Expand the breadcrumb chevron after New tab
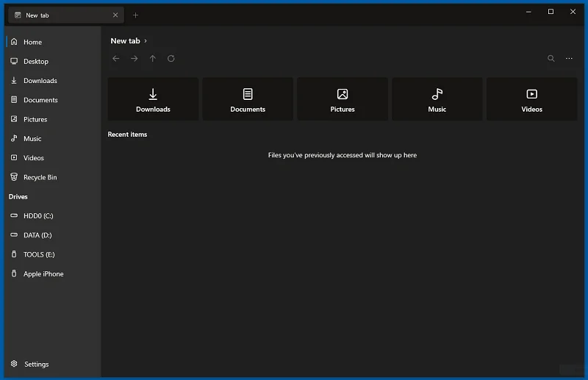The width and height of the screenshot is (588, 380). 146,41
